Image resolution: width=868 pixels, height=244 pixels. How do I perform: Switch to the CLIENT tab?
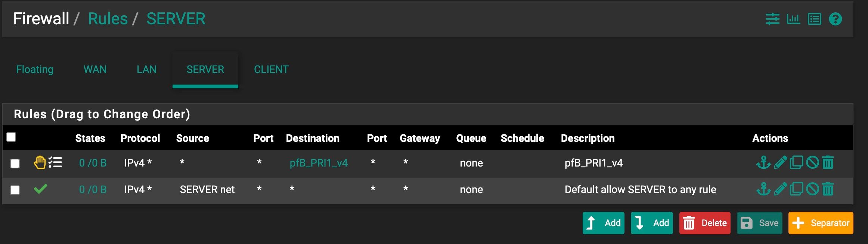coord(271,69)
